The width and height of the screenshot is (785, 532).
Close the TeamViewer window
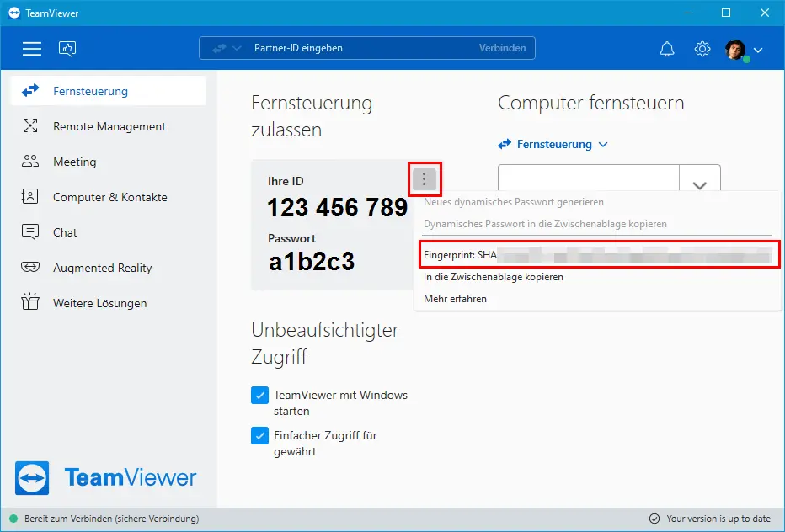pos(765,13)
